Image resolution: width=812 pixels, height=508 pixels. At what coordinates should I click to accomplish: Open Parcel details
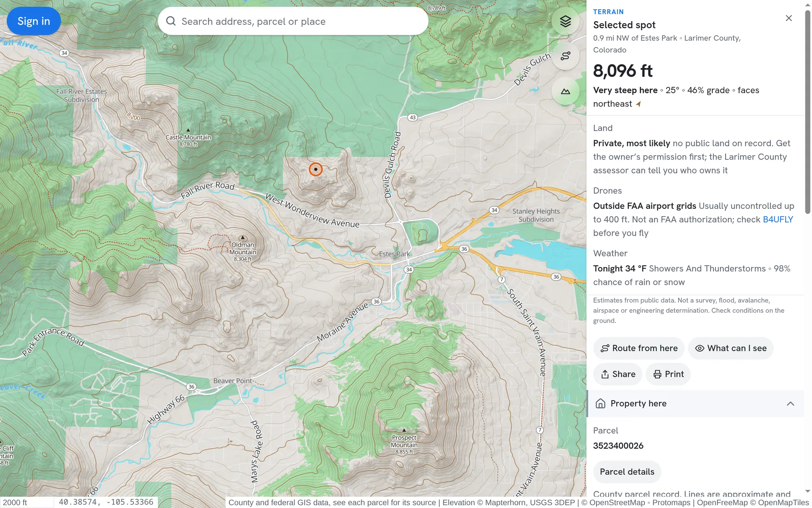point(627,472)
